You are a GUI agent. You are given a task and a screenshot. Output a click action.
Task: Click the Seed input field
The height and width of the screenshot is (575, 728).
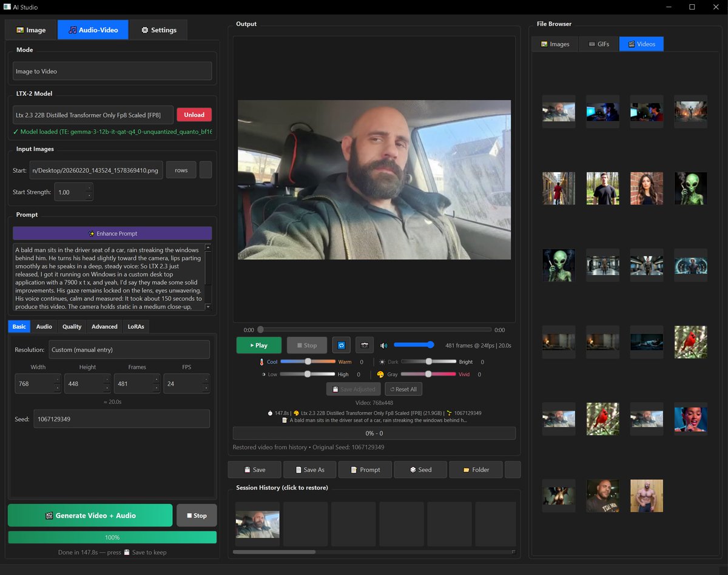[x=122, y=419]
